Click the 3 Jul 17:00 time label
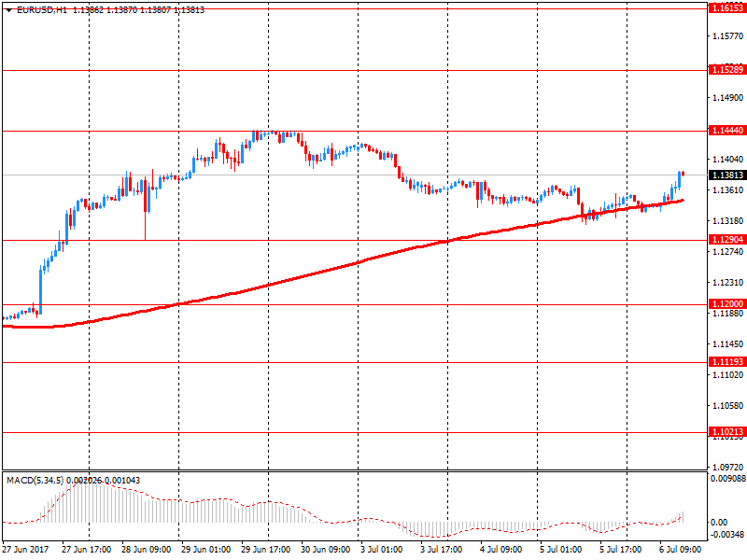 click(441, 549)
